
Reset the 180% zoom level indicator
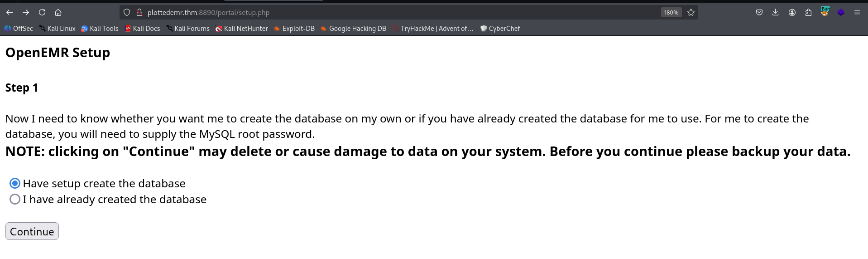click(x=671, y=12)
